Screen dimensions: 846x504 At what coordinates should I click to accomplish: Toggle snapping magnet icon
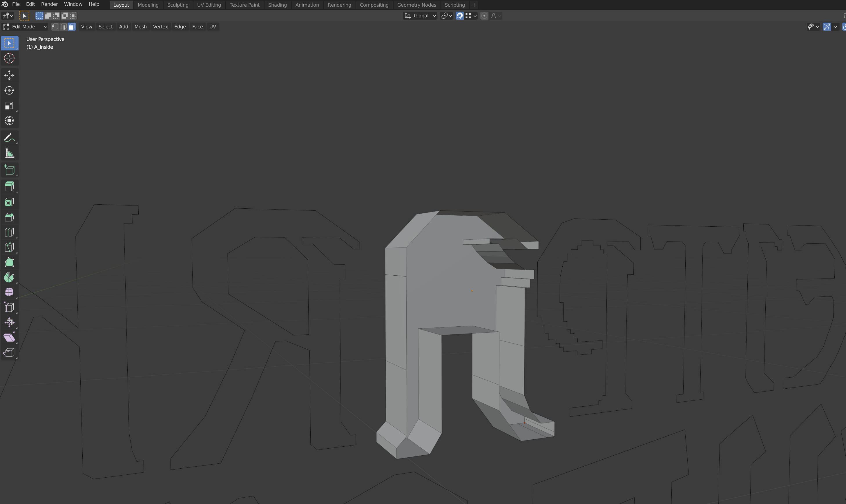(x=459, y=16)
